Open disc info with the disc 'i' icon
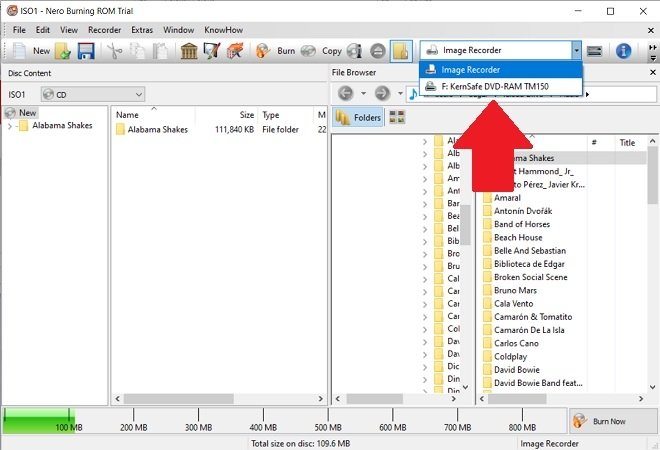This screenshot has height=450, width=660. point(354,51)
